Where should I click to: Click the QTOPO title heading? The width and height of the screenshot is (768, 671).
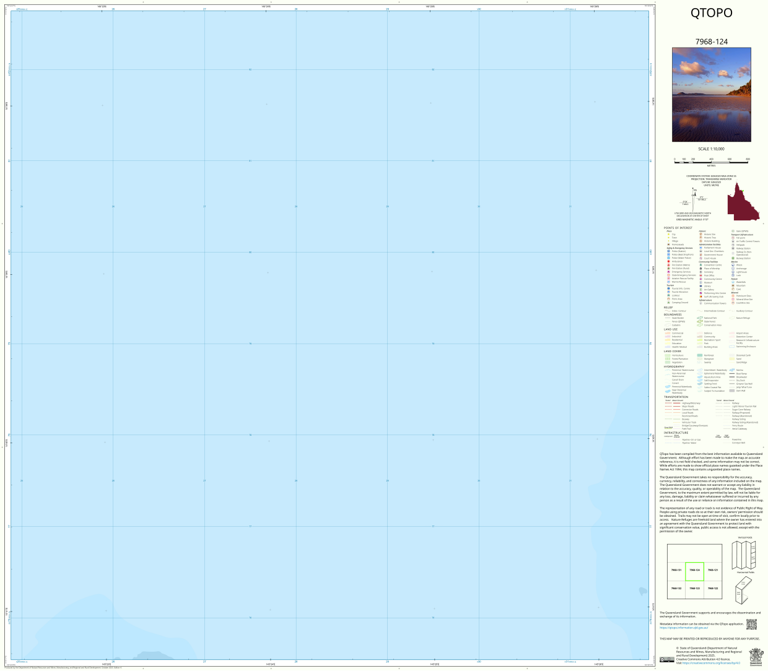(x=711, y=13)
